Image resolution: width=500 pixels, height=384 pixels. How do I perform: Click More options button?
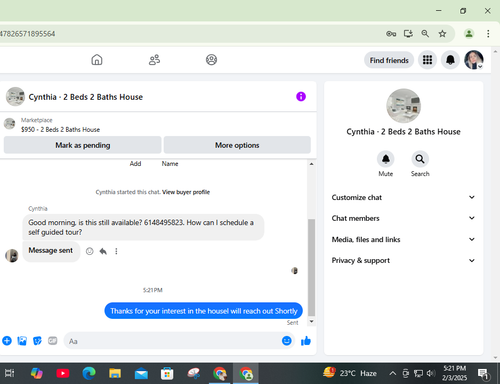click(237, 145)
